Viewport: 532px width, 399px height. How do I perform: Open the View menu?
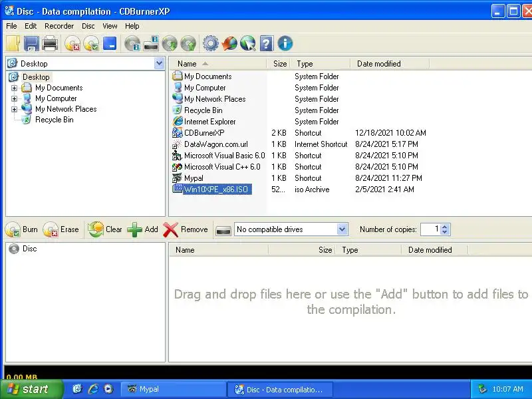click(110, 26)
